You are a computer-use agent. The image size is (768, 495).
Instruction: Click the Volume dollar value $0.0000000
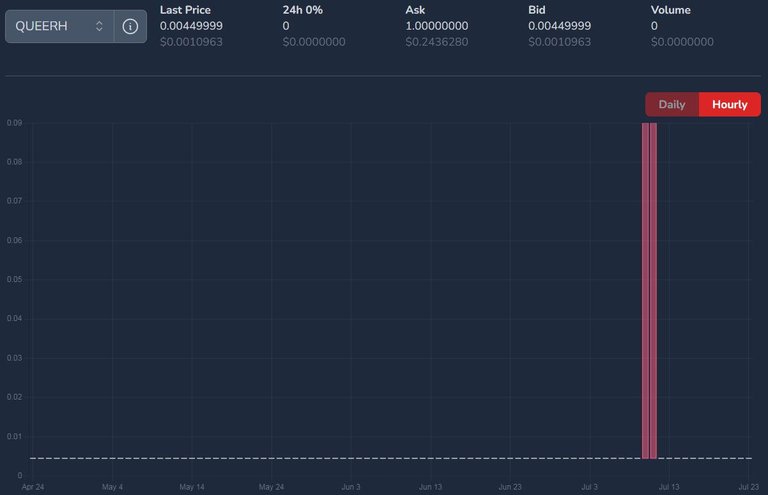(x=682, y=42)
